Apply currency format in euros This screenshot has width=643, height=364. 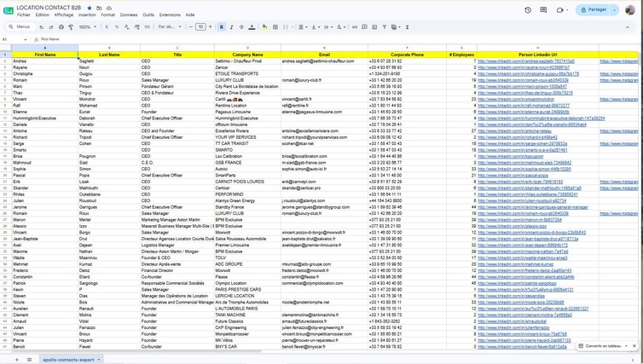pos(107,27)
